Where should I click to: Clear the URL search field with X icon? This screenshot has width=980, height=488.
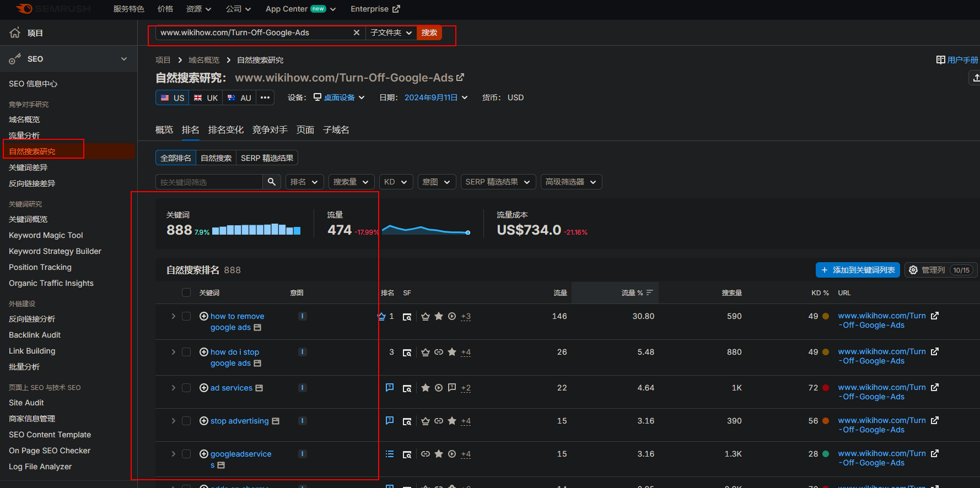tap(357, 33)
